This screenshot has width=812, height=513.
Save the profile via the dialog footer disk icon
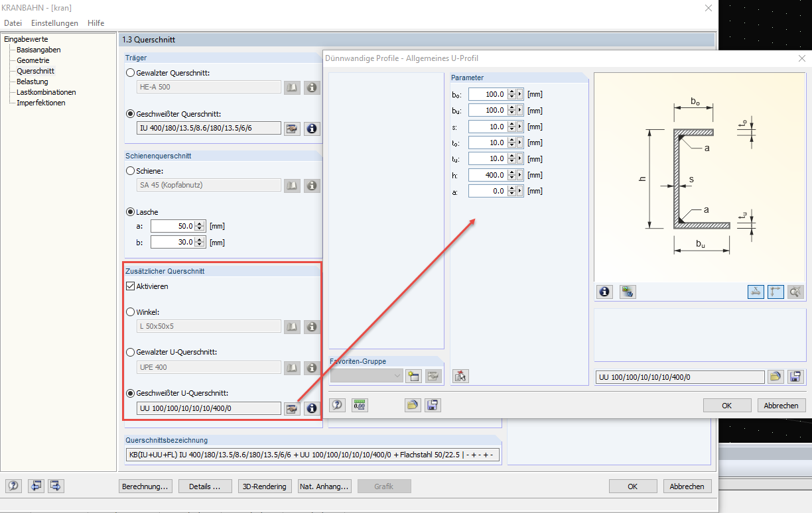433,405
